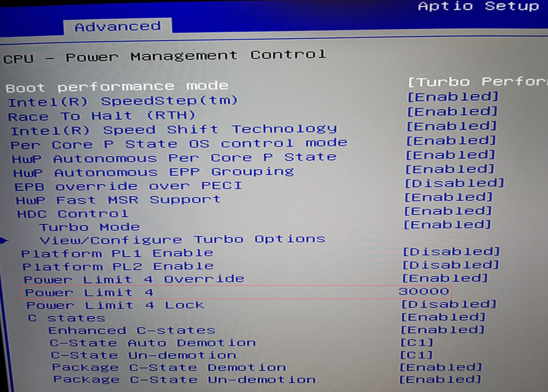Select Platform PL2 Enable option
Screen dimensions: 548x392
point(118,266)
